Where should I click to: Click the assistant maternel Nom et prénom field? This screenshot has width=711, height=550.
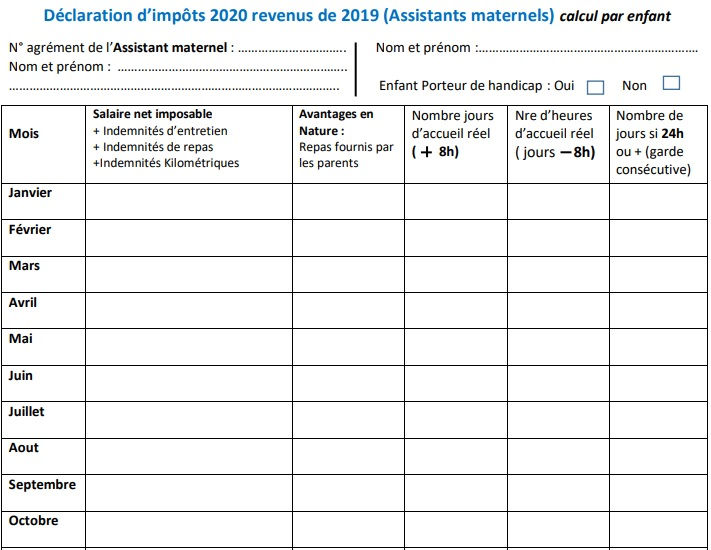click(x=232, y=68)
